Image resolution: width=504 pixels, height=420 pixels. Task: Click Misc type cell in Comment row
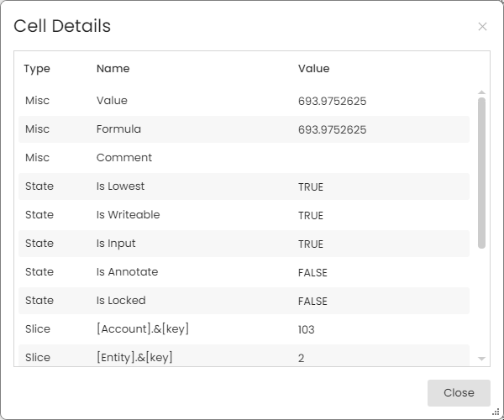point(37,157)
